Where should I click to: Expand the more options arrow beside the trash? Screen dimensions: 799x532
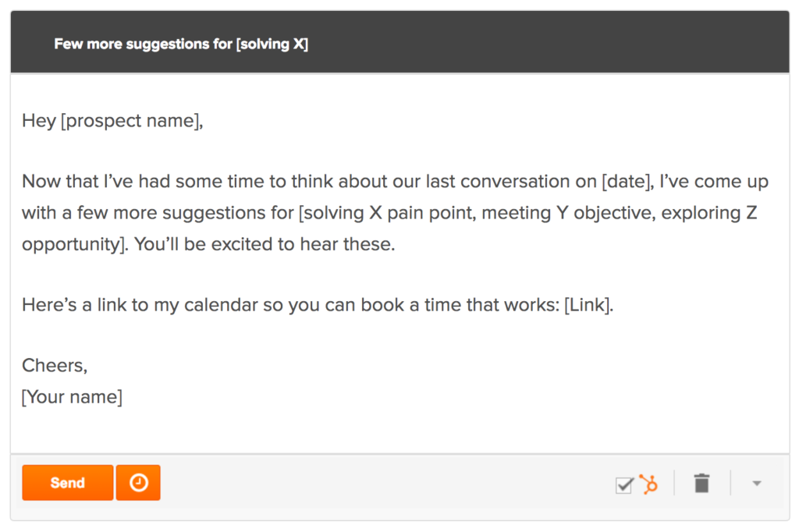(757, 483)
